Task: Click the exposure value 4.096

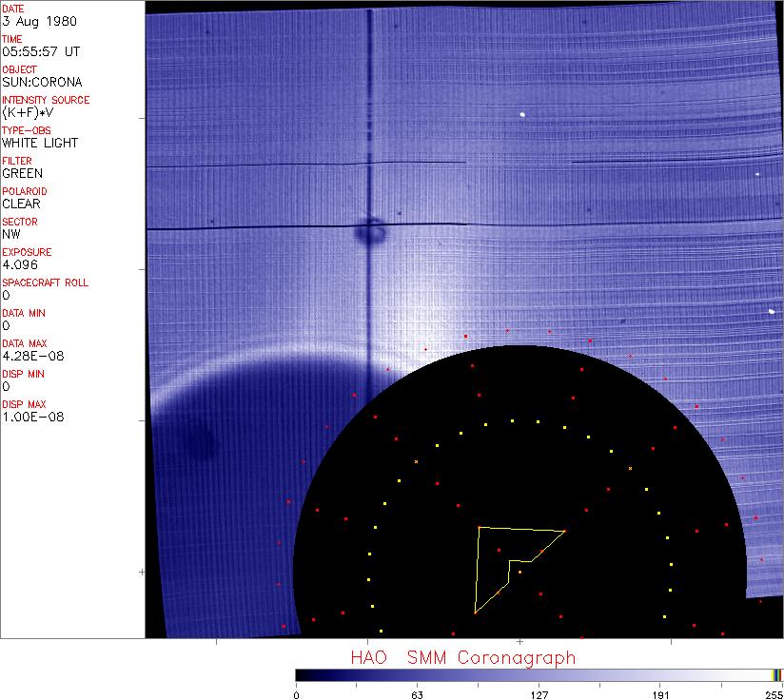Action: click(x=20, y=264)
